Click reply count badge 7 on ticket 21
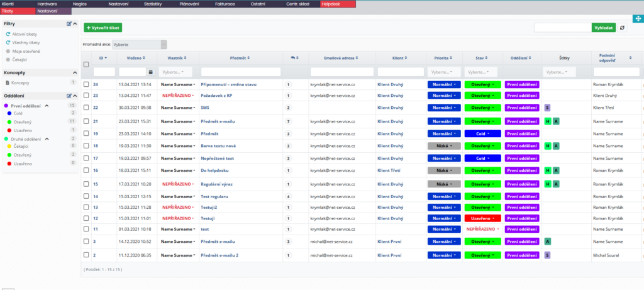 [x=289, y=121]
